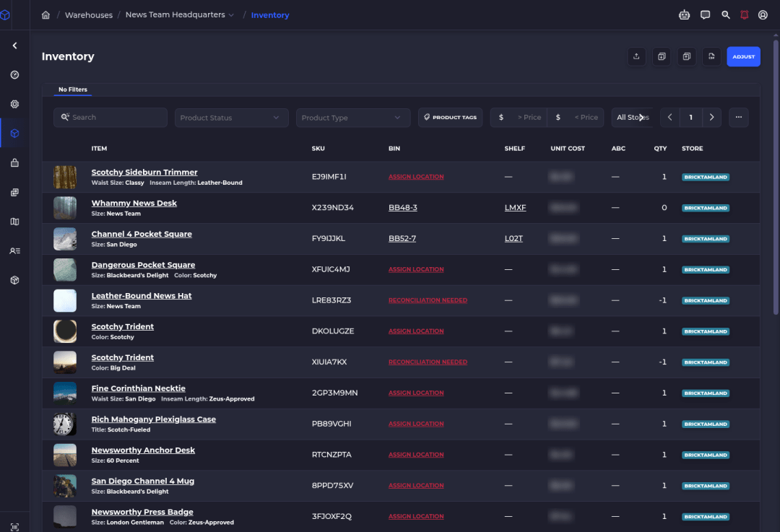
Task: Click Warehouses in the breadcrumb
Action: (x=89, y=15)
